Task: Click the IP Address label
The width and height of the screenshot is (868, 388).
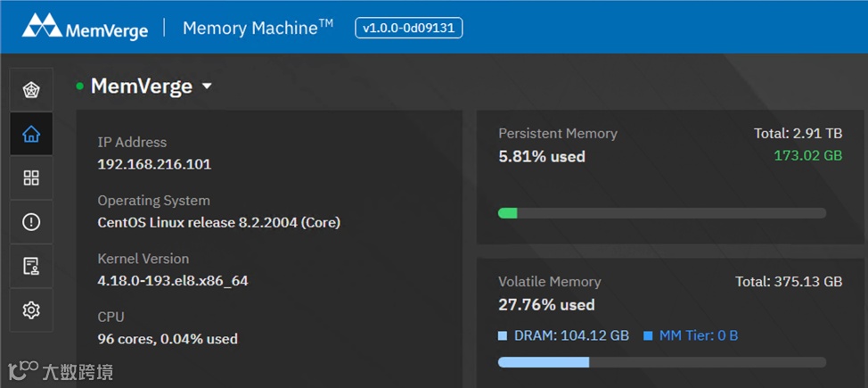Action: pos(132,143)
